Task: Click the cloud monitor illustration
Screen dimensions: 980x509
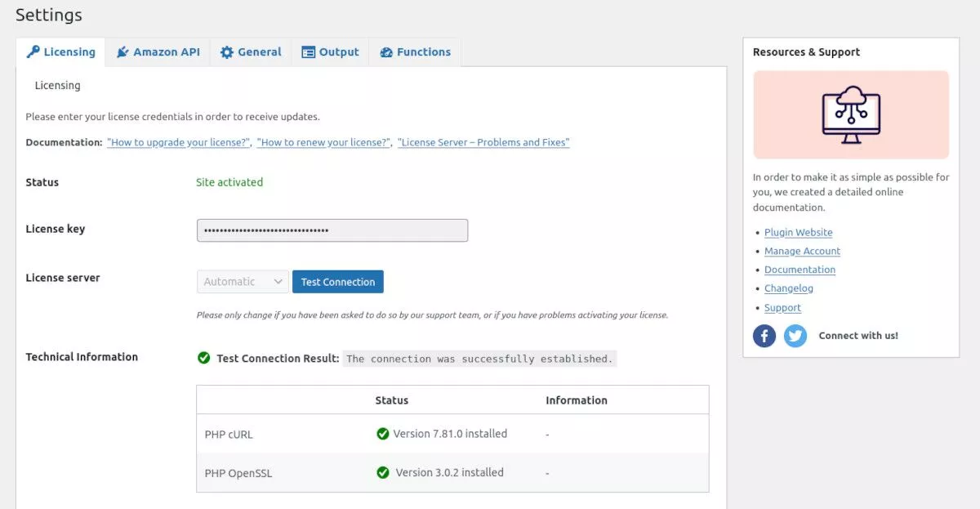Action: click(851, 114)
